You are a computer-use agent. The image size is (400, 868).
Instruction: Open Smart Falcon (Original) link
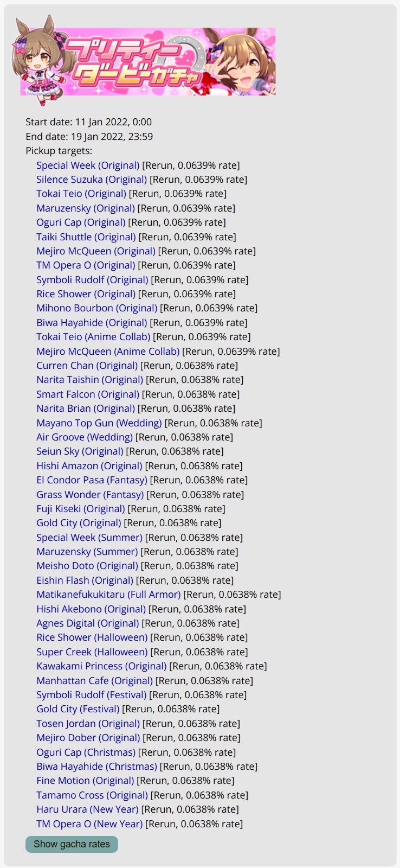(x=88, y=394)
